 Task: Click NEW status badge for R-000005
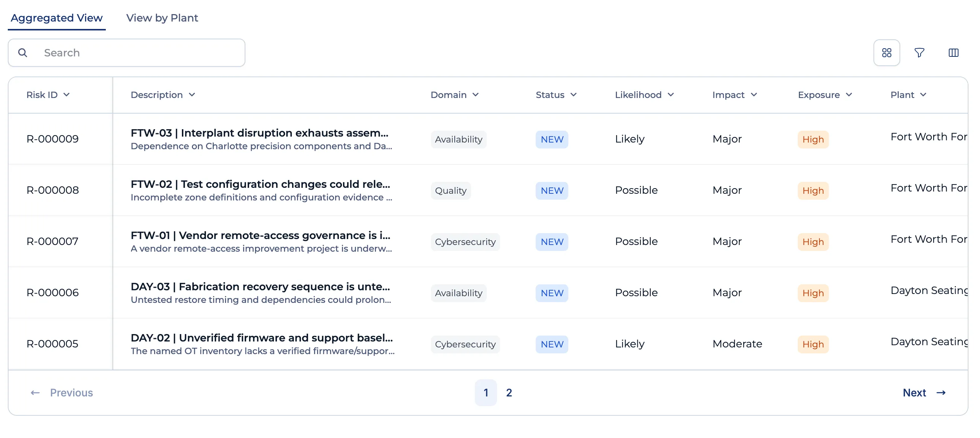coord(552,344)
